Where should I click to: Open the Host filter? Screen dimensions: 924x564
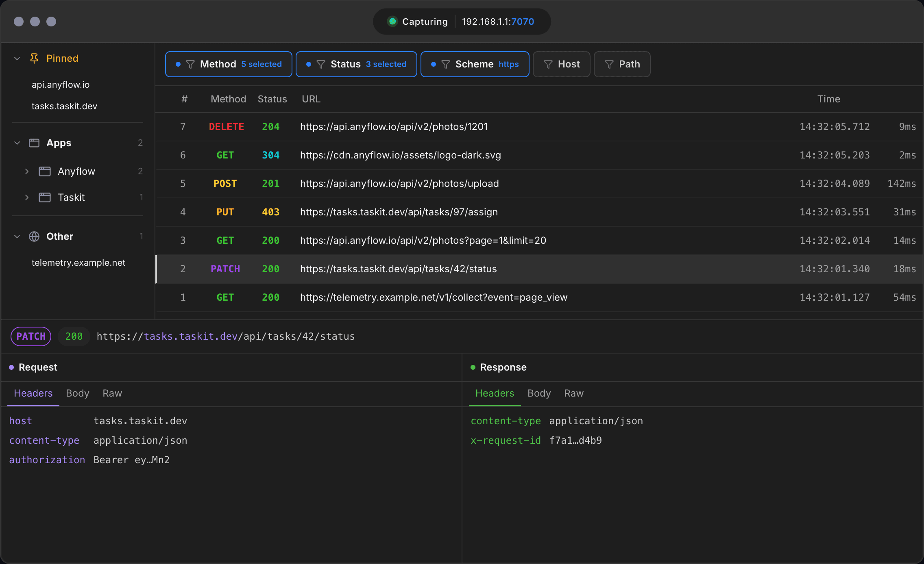[x=562, y=64]
